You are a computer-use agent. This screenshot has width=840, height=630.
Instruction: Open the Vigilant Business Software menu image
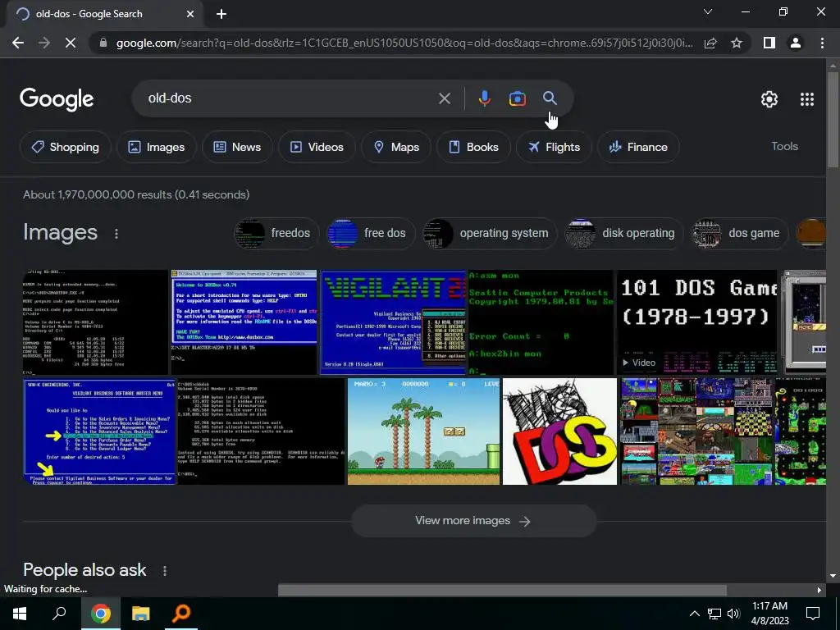click(x=99, y=431)
